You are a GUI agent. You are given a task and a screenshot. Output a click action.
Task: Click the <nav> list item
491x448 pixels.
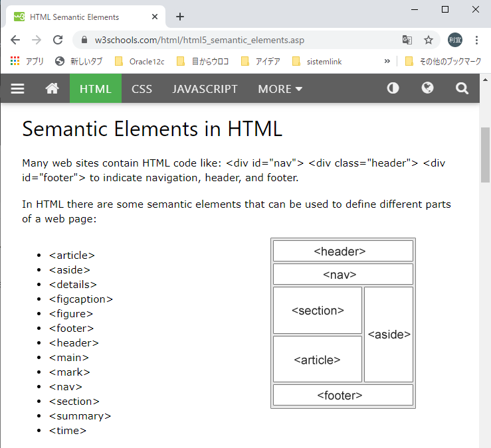(66, 387)
